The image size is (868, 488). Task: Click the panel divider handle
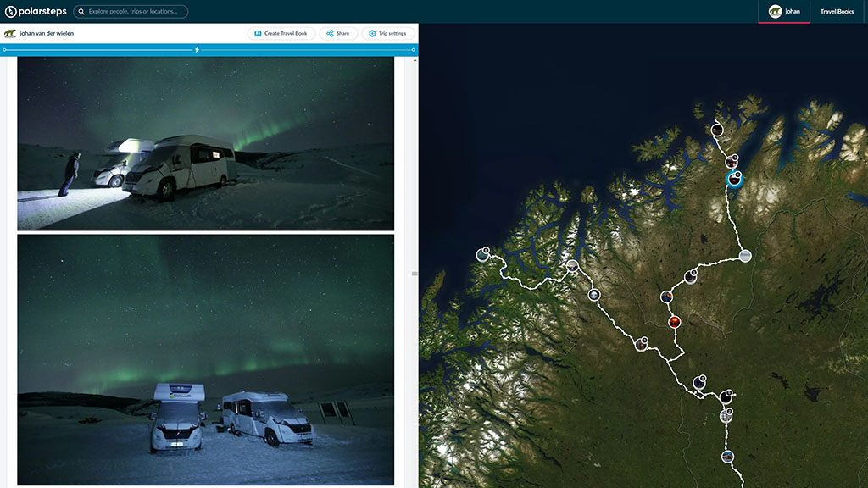(414, 274)
